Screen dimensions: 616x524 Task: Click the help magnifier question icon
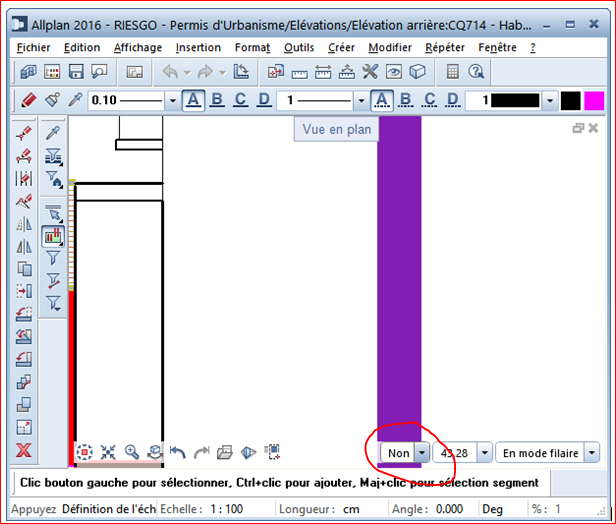click(476, 72)
